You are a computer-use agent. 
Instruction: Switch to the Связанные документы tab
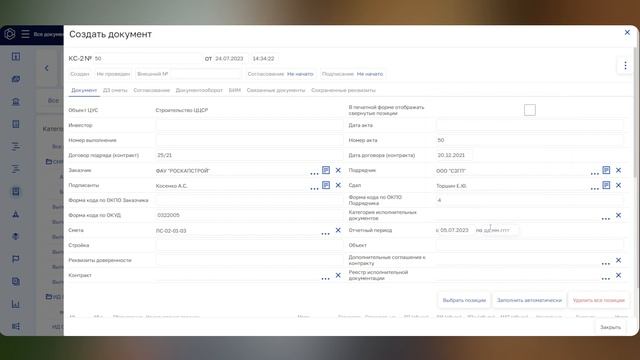pos(276,90)
